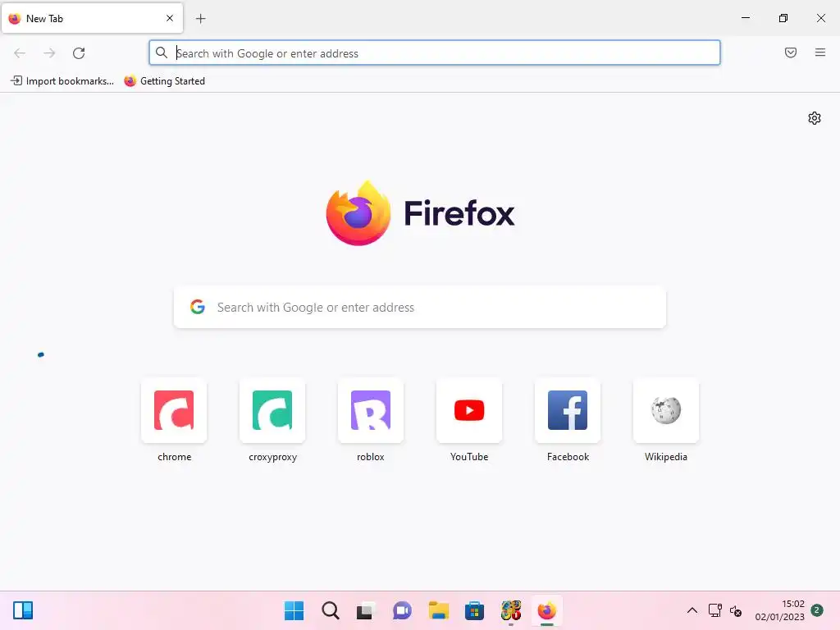Open Save to Pocket icon

click(790, 52)
